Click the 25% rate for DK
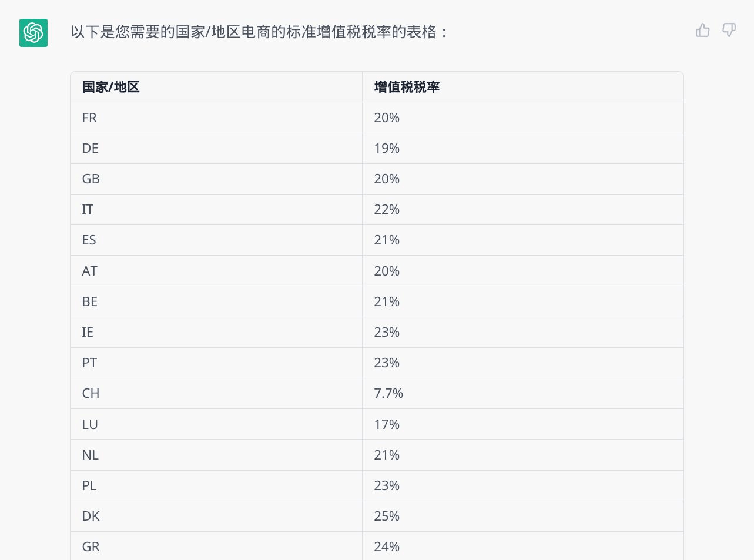 pos(387,516)
